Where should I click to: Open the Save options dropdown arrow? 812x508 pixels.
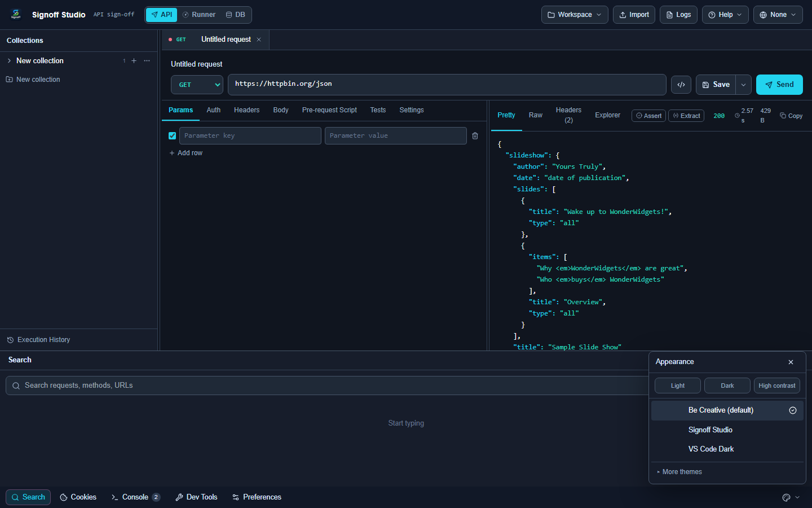[743, 85]
